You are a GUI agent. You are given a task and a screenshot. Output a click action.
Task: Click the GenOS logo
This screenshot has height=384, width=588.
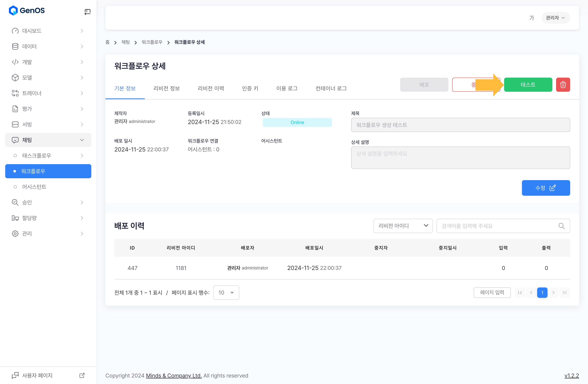(x=27, y=11)
